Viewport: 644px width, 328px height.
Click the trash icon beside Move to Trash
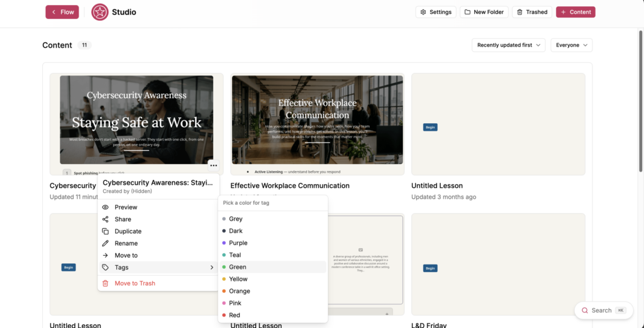point(105,283)
